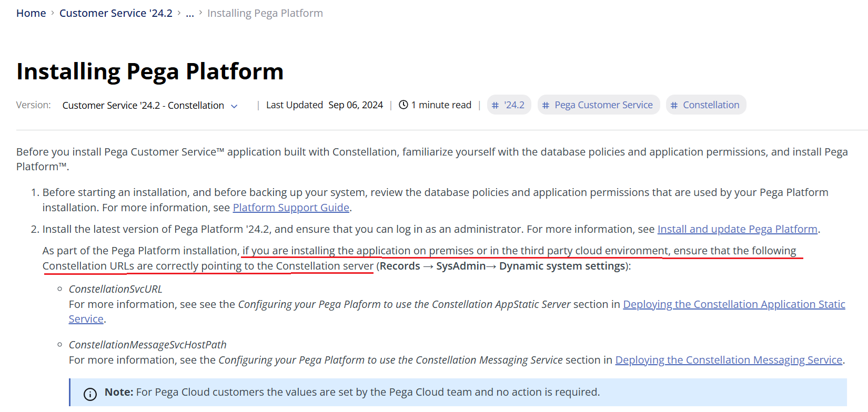Click the chevron arrow beside the version name

(x=234, y=106)
